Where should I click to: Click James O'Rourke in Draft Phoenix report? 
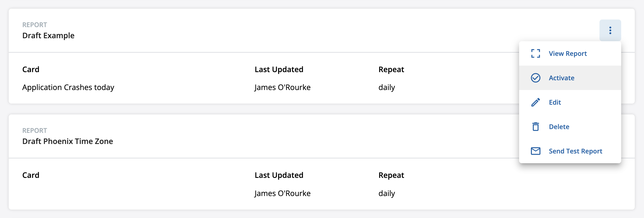[x=282, y=193]
